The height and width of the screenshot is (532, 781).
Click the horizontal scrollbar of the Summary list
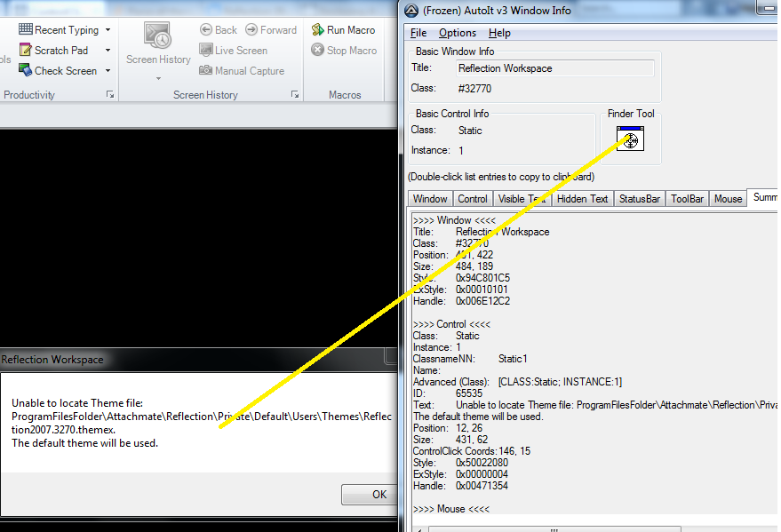click(554, 529)
